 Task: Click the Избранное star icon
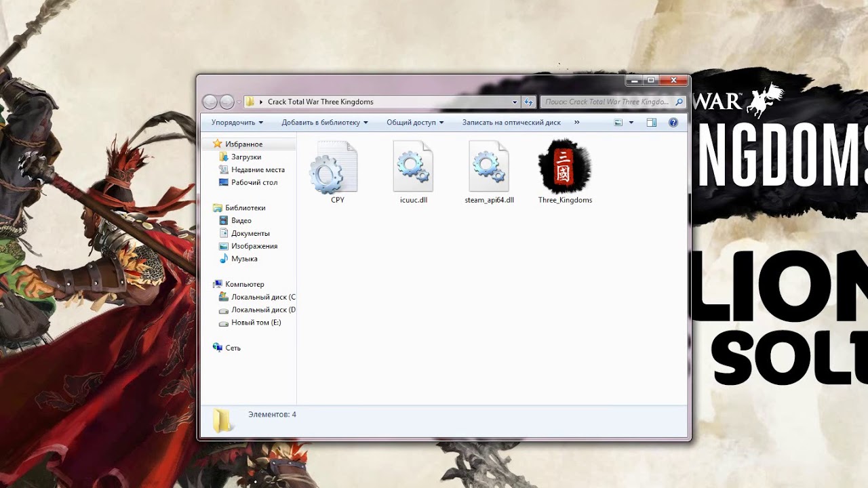217,144
